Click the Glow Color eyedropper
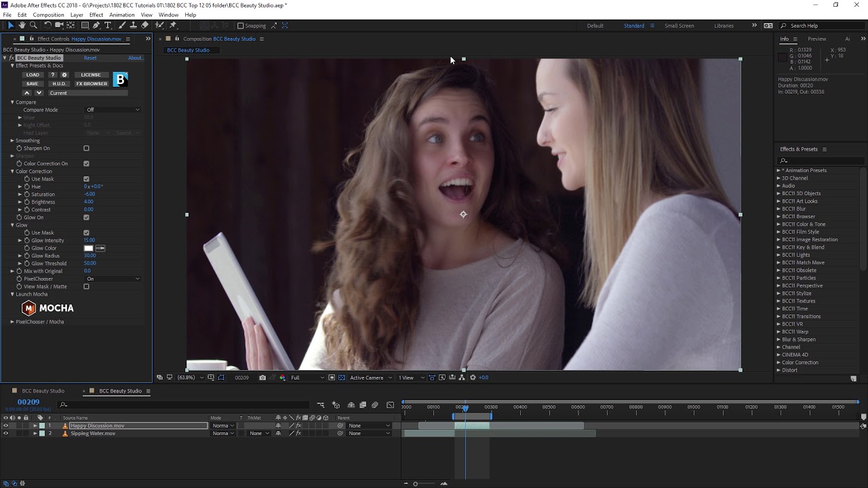The image size is (868, 488). [x=100, y=248]
